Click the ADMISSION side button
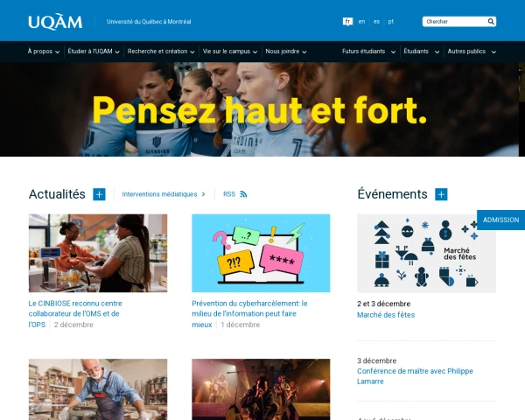The width and height of the screenshot is (525, 420). click(500, 220)
